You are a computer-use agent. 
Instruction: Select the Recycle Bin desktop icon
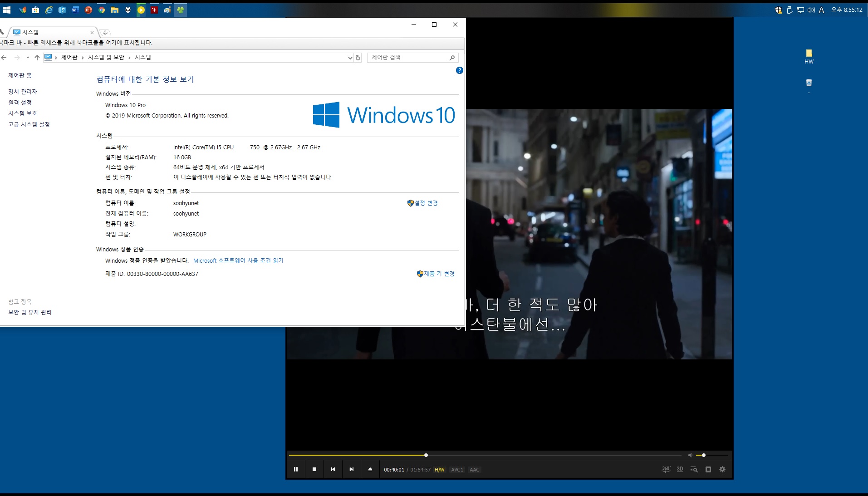pyautogui.click(x=809, y=83)
